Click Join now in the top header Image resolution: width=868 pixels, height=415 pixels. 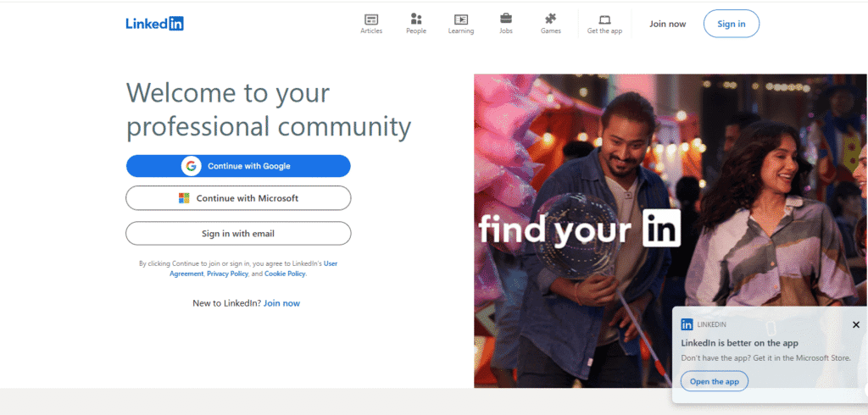[x=667, y=24]
